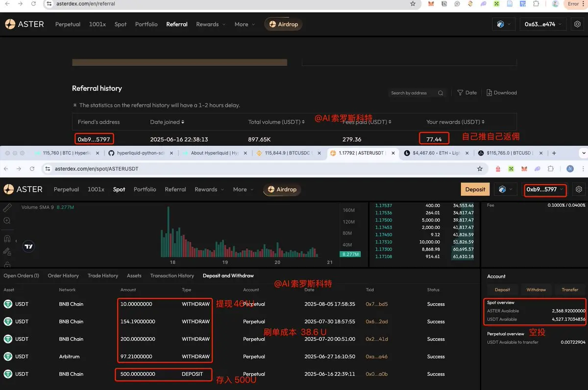Click the reload button in the referral window
The image size is (588, 390).
pos(33,3)
